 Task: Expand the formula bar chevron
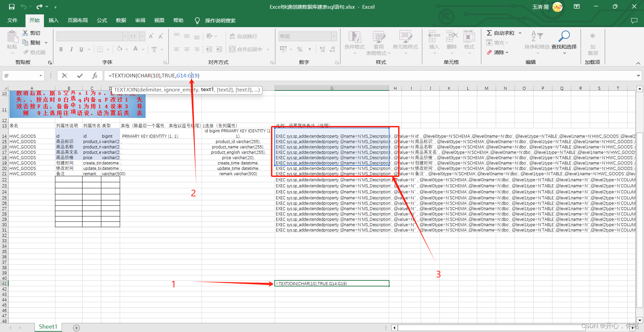point(638,76)
